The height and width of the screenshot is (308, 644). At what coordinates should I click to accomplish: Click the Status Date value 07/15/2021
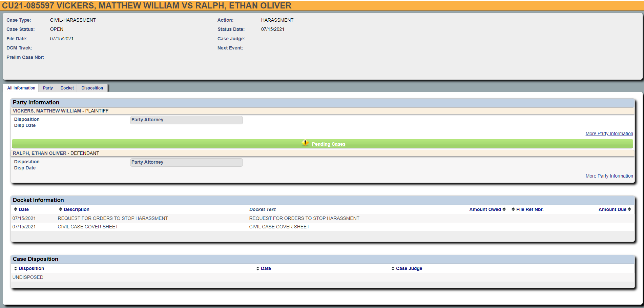[273, 29]
